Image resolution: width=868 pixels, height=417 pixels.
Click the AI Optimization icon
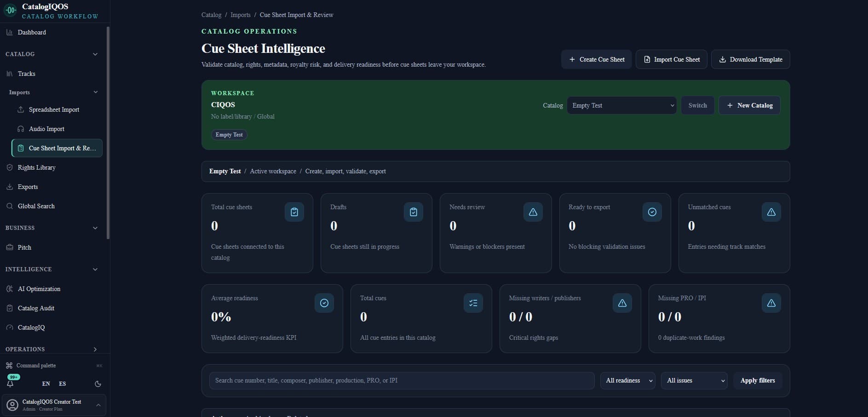[10, 289]
